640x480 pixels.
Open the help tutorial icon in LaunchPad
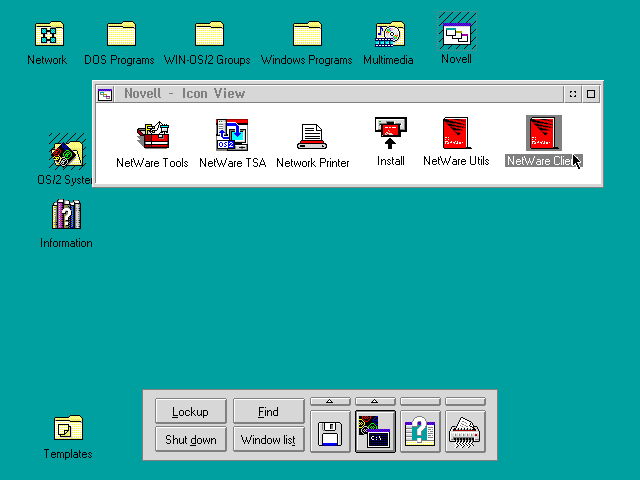click(x=420, y=432)
